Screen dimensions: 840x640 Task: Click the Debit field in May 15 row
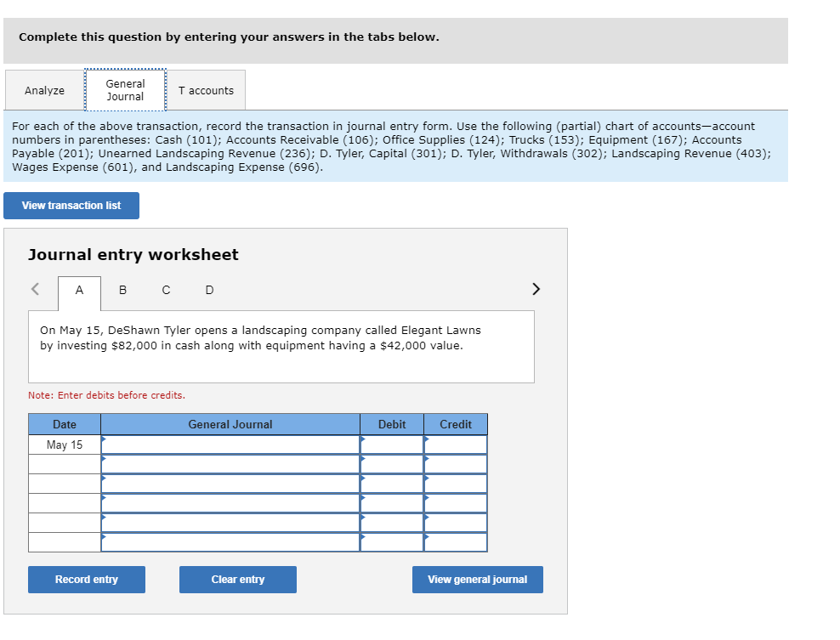(392, 445)
